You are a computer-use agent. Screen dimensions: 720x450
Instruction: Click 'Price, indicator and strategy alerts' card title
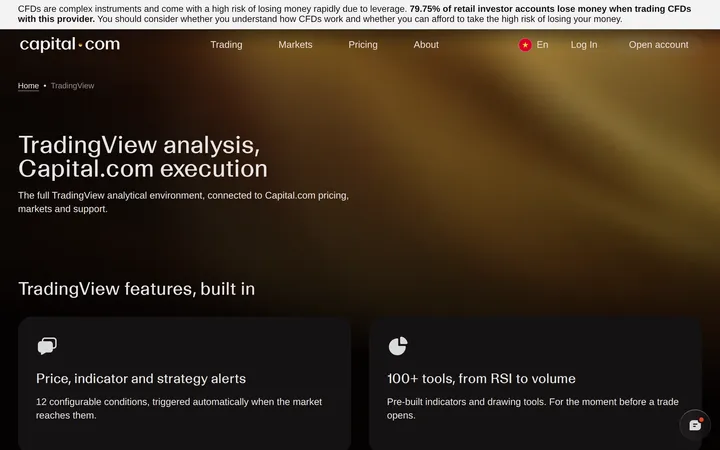click(x=141, y=379)
